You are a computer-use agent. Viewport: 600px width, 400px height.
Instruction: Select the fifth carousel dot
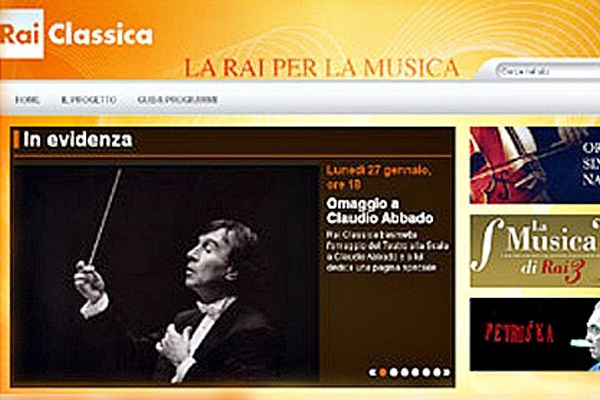[426, 372]
